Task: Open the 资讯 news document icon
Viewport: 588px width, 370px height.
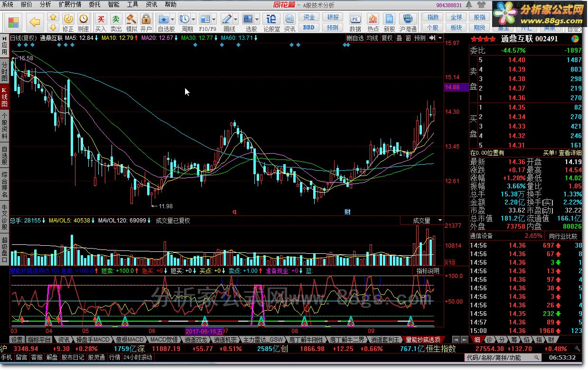Action: (289, 19)
